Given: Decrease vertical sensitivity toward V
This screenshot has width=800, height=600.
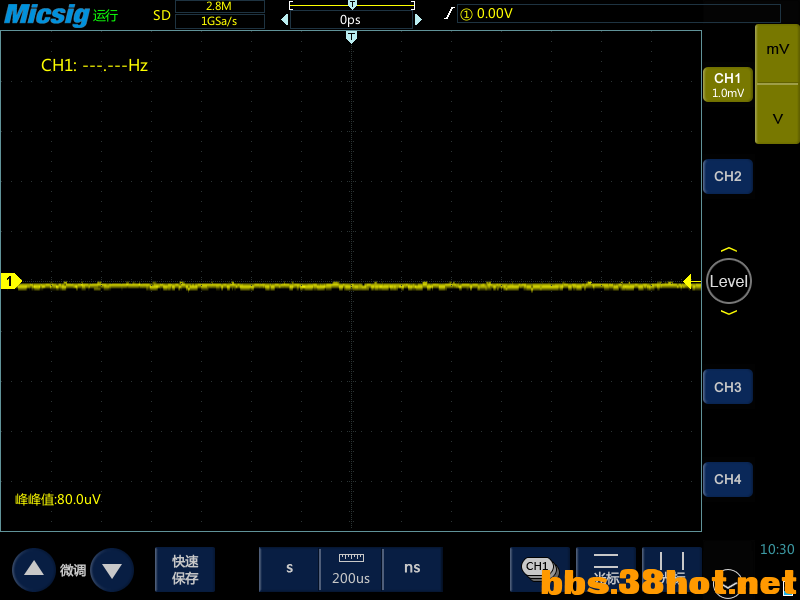Looking at the screenshot, I should click(x=777, y=114).
